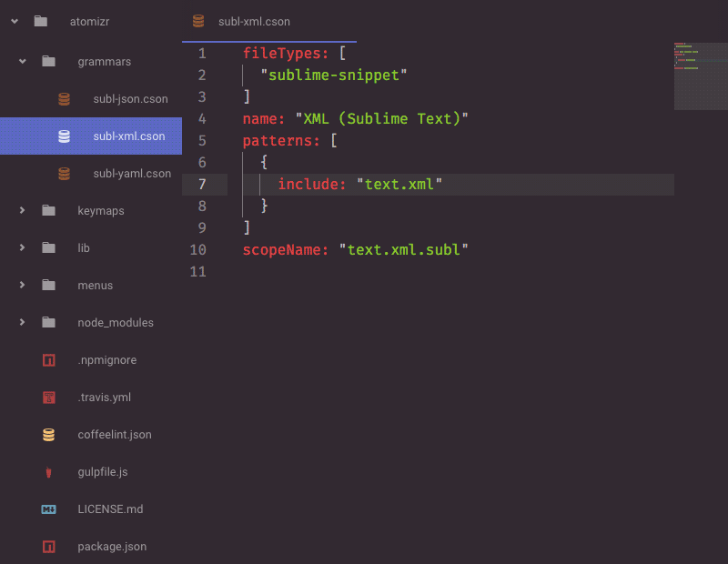This screenshot has width=728, height=564.
Task: Expand the keymaps folder
Action: coord(21,210)
